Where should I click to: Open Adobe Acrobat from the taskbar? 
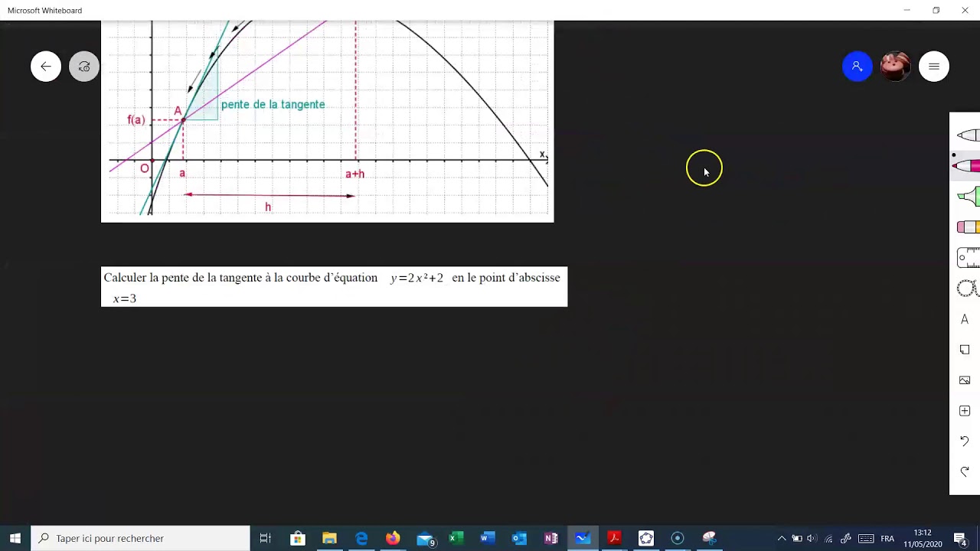614,538
